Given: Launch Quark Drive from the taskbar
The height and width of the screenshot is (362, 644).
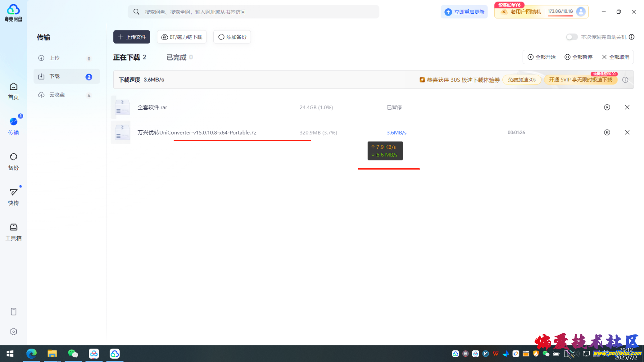Looking at the screenshot, I should (x=114, y=354).
